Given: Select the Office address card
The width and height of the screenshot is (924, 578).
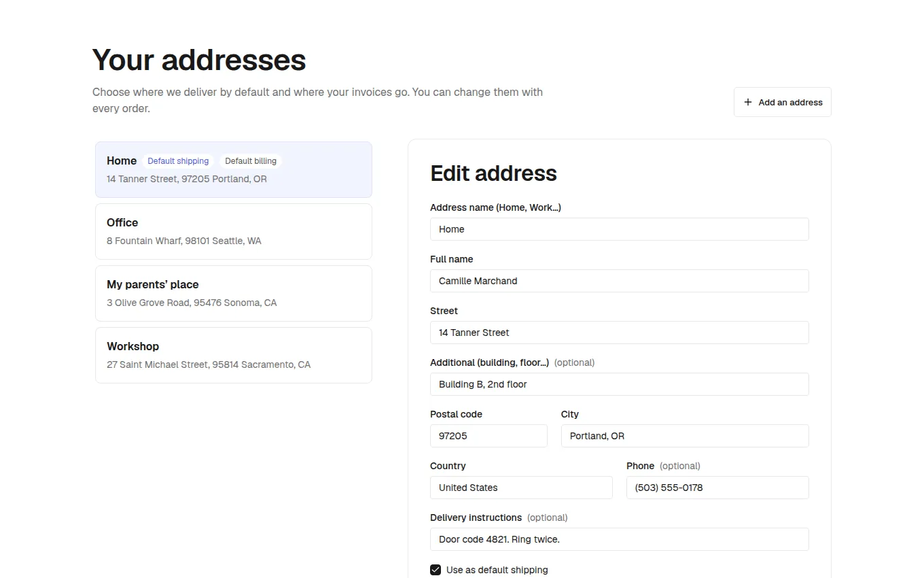Looking at the screenshot, I should pos(234,231).
